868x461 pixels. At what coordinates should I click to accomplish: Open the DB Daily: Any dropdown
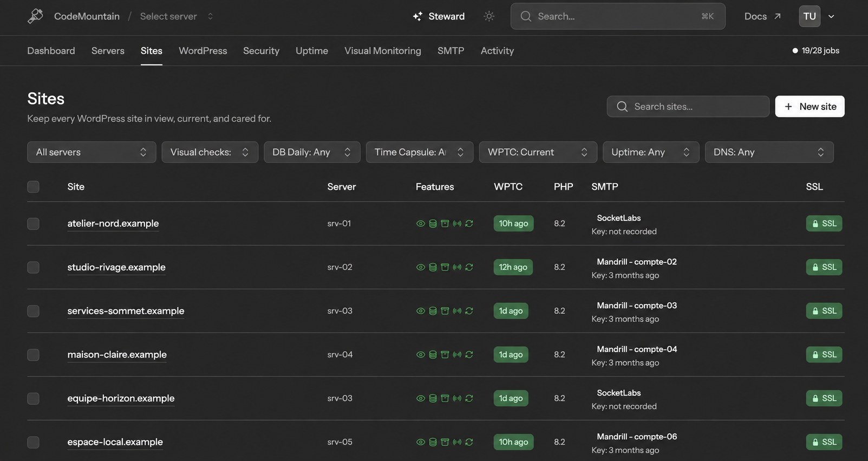tap(312, 152)
